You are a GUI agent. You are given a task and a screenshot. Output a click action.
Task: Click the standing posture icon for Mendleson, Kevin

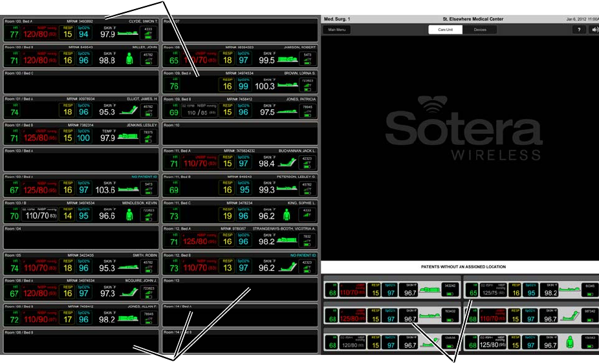tap(129, 215)
